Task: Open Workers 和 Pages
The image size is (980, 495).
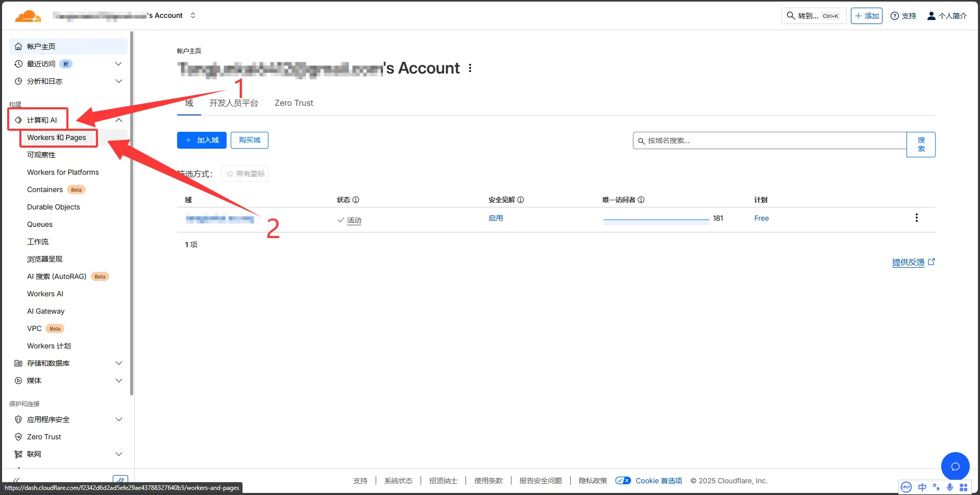Action: point(57,137)
